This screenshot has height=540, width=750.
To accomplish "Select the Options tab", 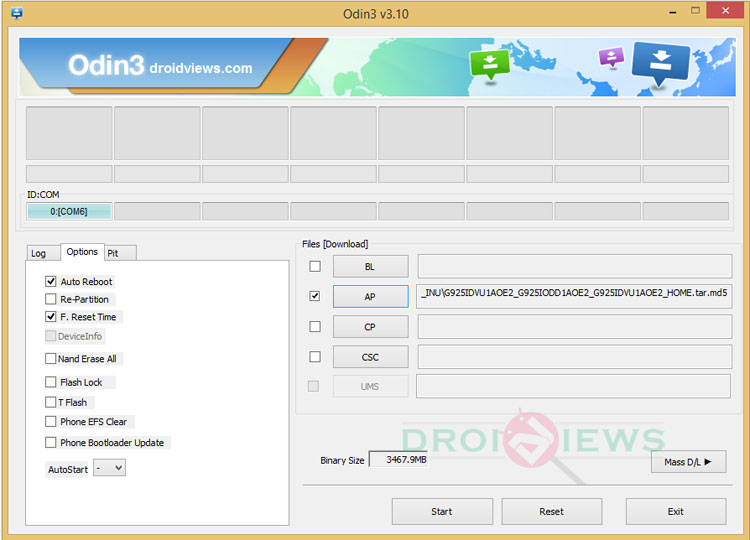I will coord(82,252).
